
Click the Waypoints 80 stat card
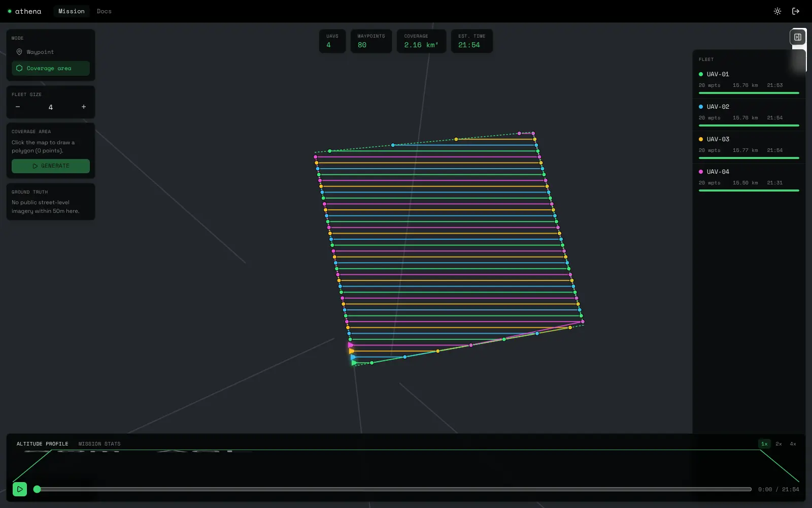[x=371, y=41]
